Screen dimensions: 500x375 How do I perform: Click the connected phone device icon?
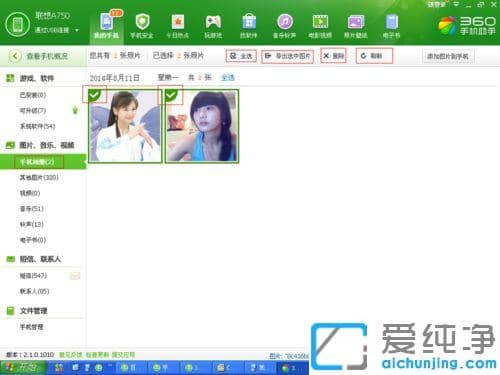click(17, 25)
